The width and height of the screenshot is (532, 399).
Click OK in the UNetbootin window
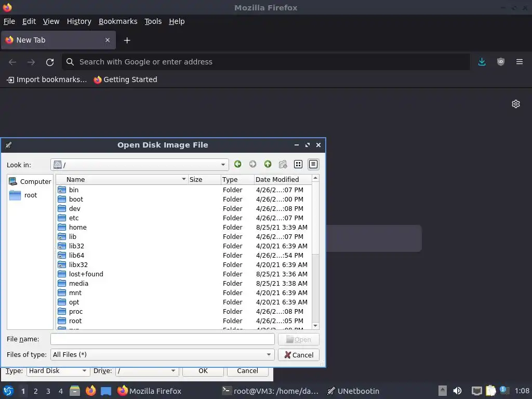[x=203, y=371]
